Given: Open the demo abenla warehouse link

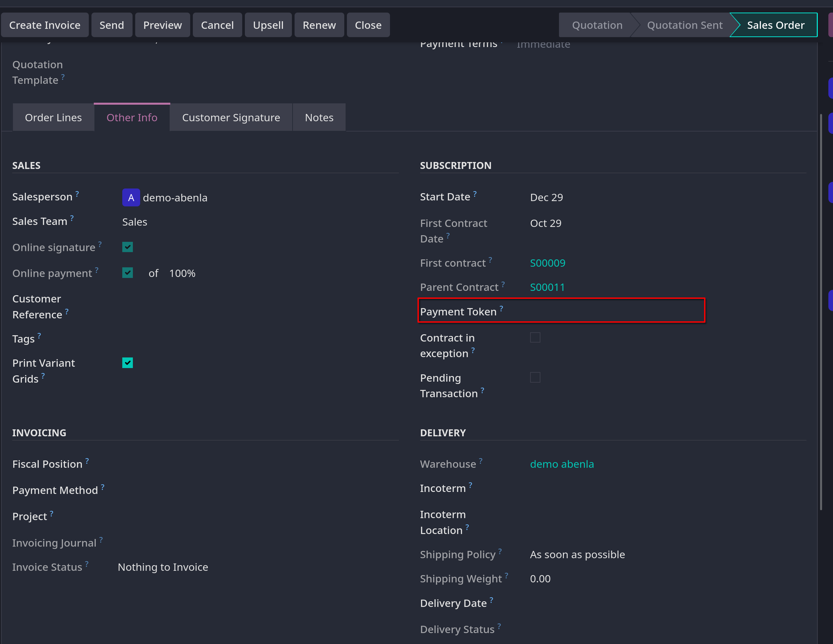Looking at the screenshot, I should (562, 464).
